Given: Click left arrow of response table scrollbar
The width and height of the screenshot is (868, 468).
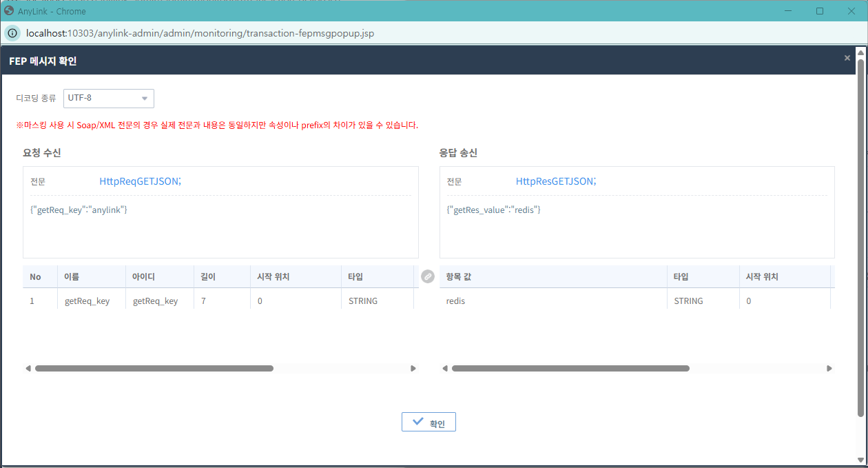Looking at the screenshot, I should 445,369.
